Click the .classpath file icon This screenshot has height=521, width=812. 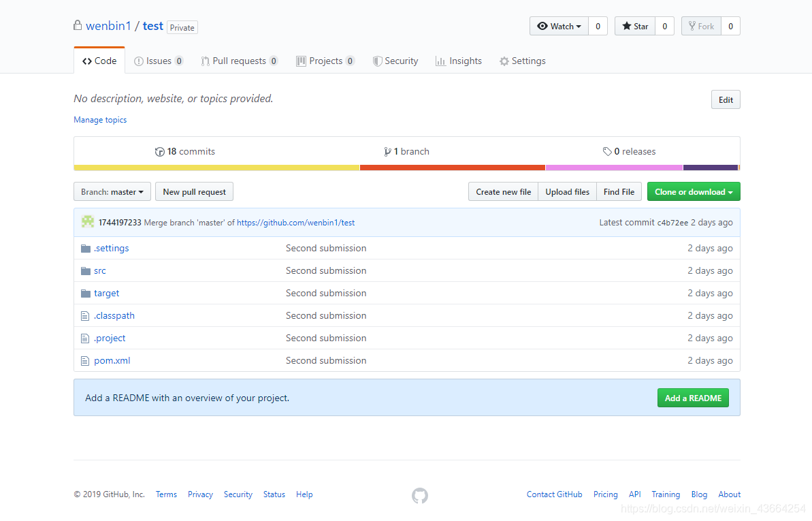tap(86, 316)
